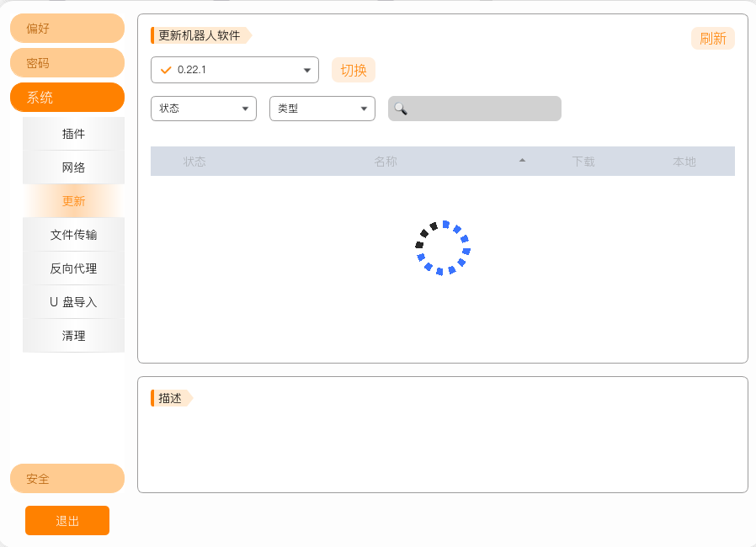Select the 系统 system section
Screen dimensions: 756x547
click(x=67, y=98)
